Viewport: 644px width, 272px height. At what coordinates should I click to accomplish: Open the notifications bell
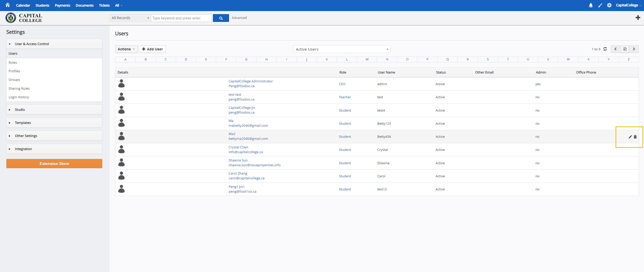click(591, 5)
